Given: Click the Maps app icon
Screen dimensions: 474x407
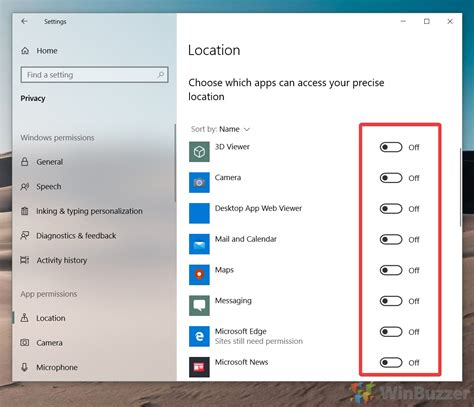Looking at the screenshot, I should pyautogui.click(x=199, y=275).
